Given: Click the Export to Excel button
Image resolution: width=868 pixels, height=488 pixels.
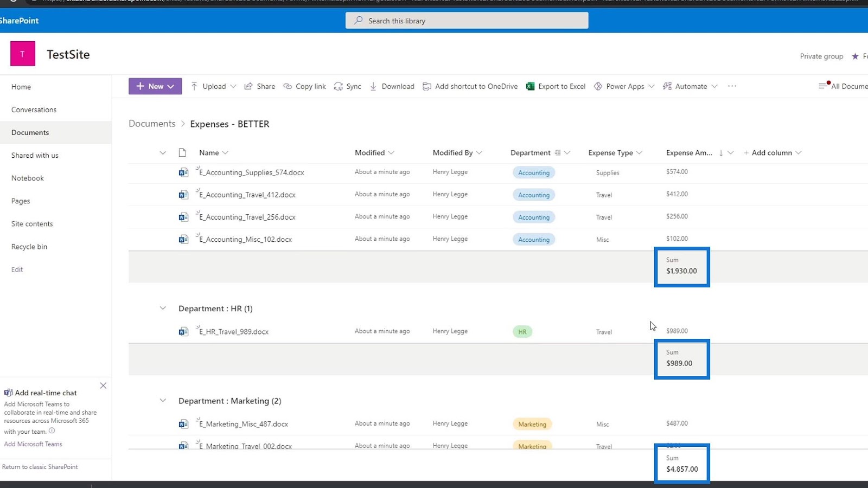Looking at the screenshot, I should [556, 86].
